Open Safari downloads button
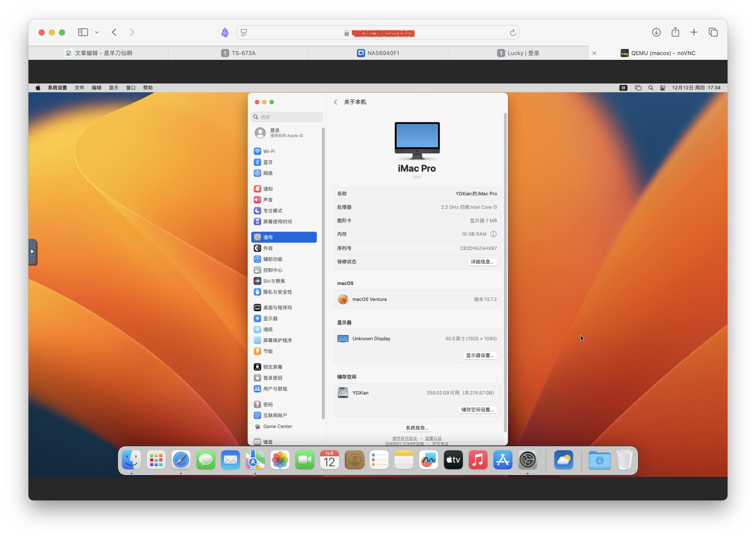The height and width of the screenshot is (538, 756). 656,32
